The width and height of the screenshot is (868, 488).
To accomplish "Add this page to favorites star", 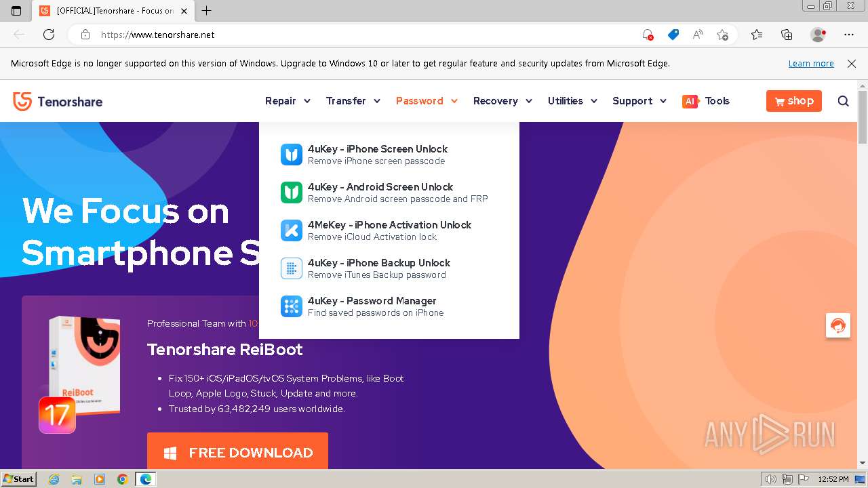I will click(x=722, y=35).
